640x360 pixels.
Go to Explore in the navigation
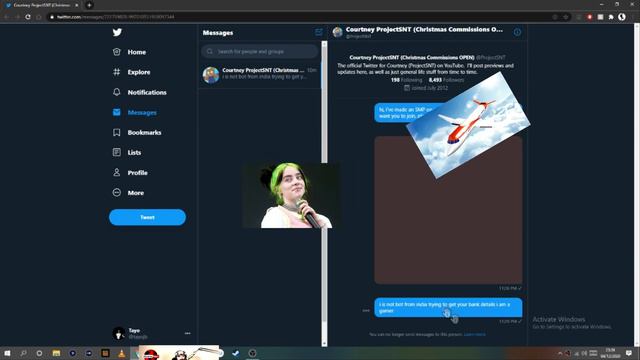pos(139,72)
